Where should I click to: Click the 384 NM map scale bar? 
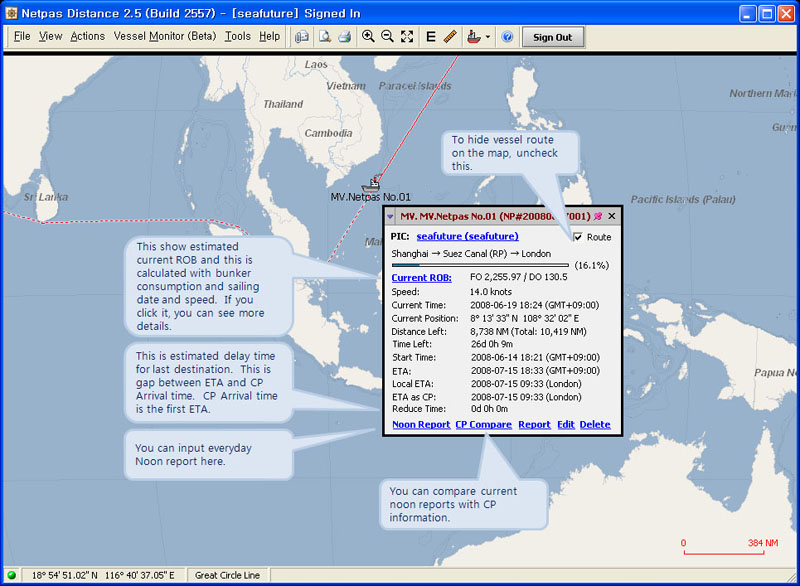724,552
